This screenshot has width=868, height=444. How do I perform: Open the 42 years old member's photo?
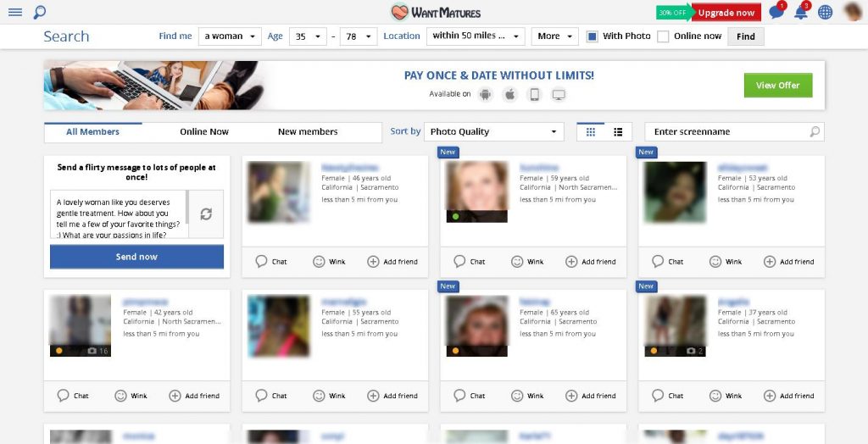[x=81, y=326]
